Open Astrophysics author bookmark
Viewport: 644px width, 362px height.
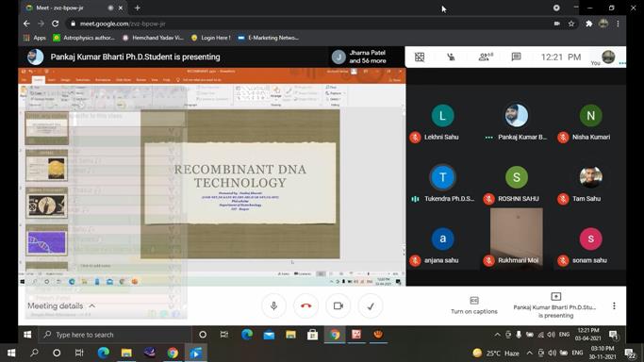pyautogui.click(x=84, y=38)
